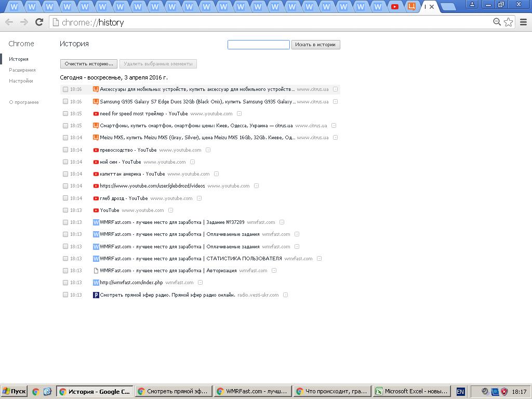The width and height of the screenshot is (532, 399).
Task: Open 'Аксессуары для мобильных устройств' history link
Action: [x=197, y=89]
